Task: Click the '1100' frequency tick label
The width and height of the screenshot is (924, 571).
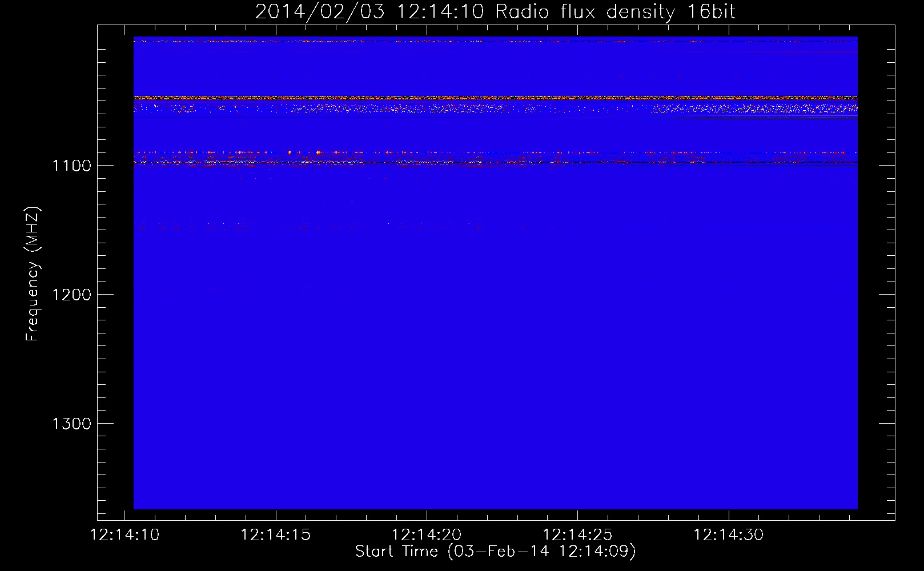Action: coord(71,166)
